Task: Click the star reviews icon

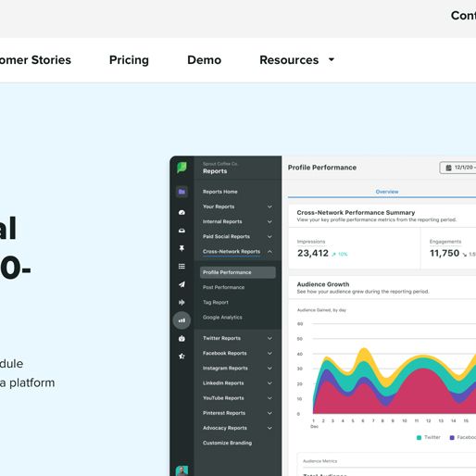Action: (182, 356)
